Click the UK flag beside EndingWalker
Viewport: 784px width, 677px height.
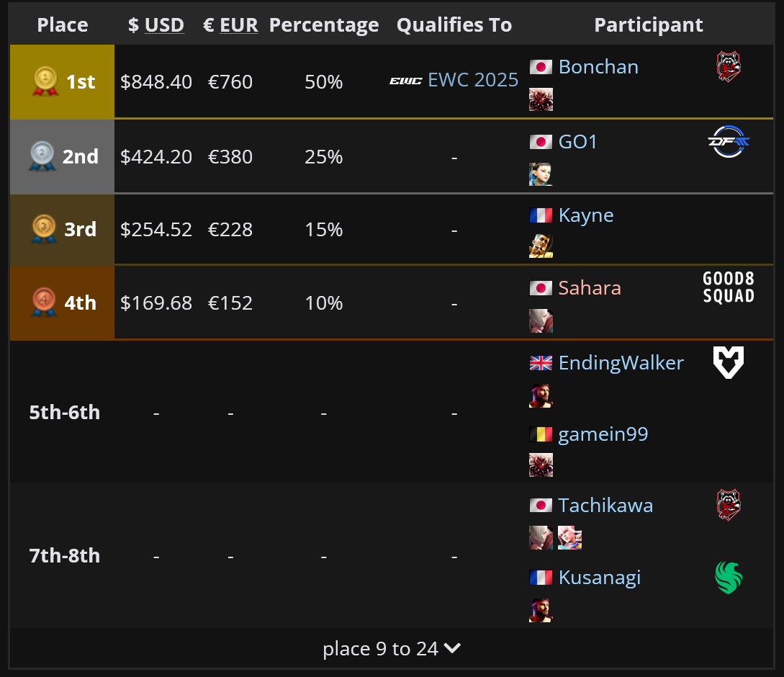[541, 363]
